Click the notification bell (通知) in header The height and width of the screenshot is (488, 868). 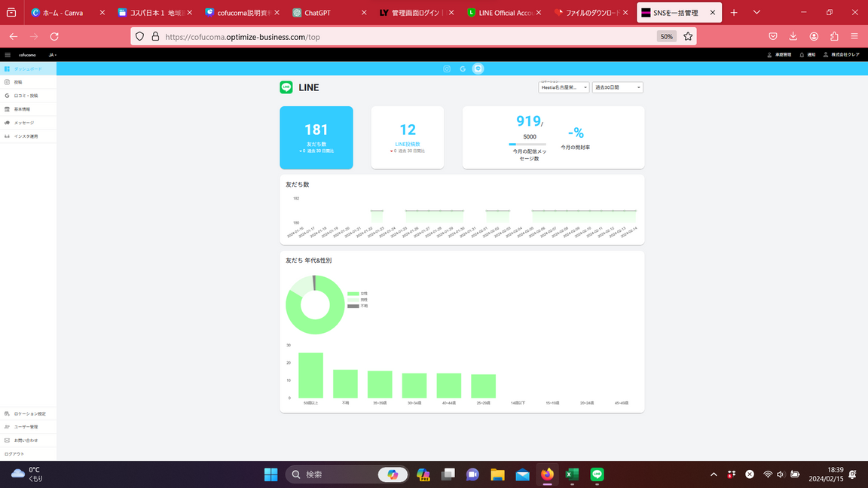(807, 55)
